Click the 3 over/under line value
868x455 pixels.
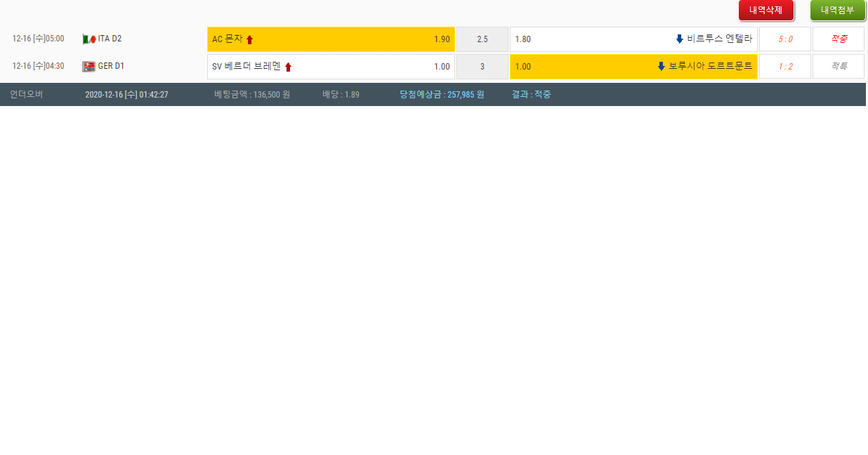point(482,67)
